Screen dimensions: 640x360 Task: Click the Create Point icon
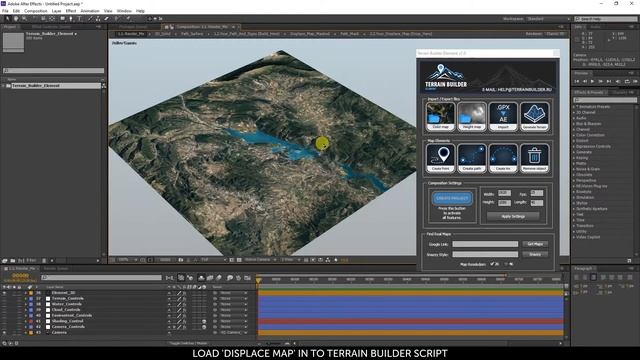[x=440, y=158]
